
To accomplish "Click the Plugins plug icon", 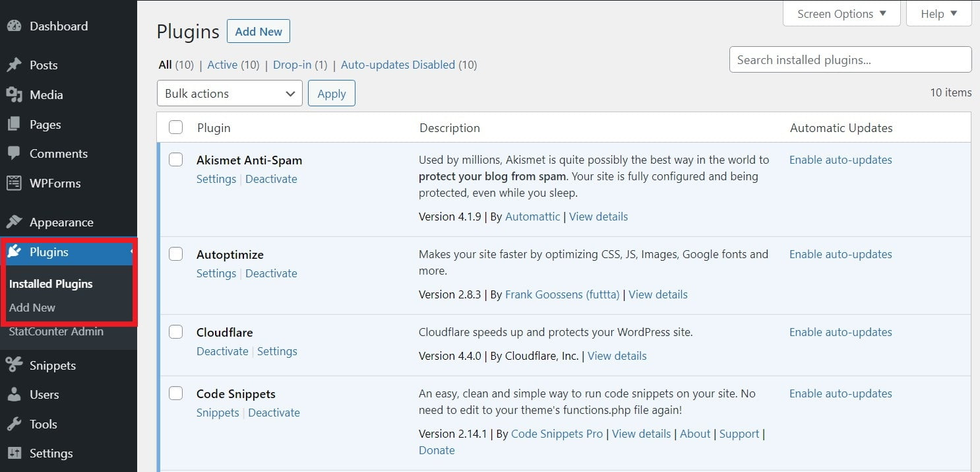I will pyautogui.click(x=15, y=252).
